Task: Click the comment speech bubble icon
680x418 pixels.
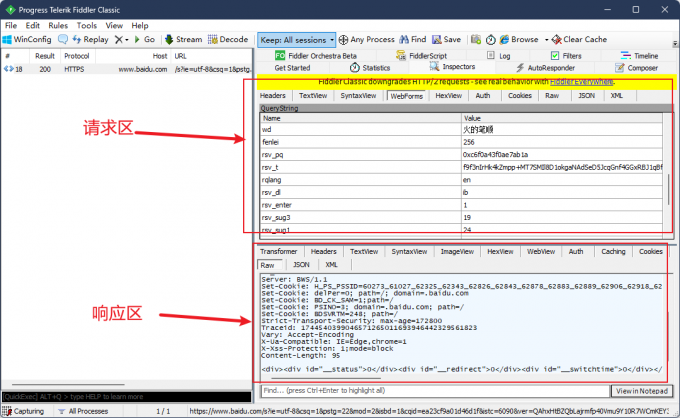Action: tap(63, 39)
